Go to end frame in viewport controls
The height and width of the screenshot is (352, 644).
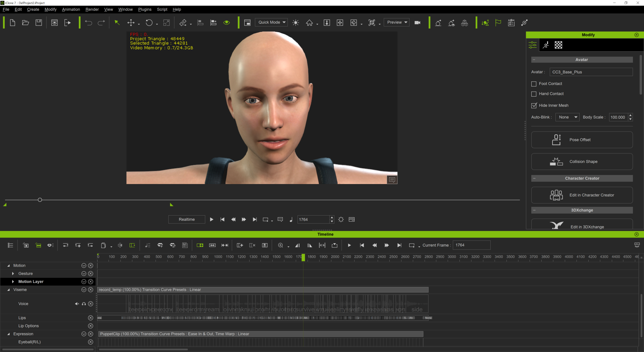[255, 219]
